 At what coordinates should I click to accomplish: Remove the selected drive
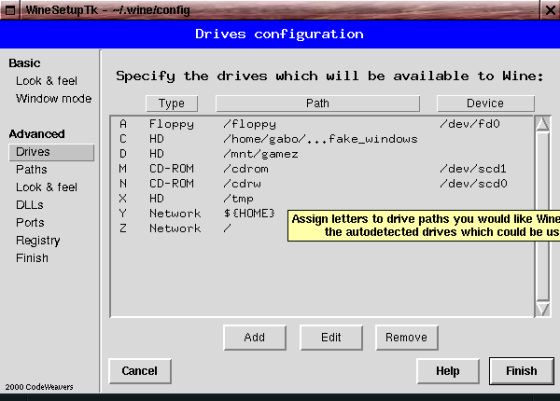(x=406, y=337)
